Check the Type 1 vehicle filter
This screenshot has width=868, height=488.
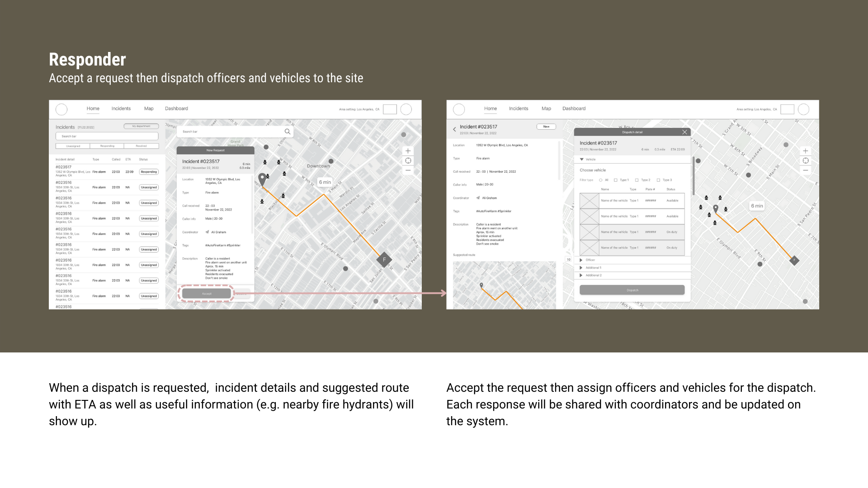(x=615, y=180)
